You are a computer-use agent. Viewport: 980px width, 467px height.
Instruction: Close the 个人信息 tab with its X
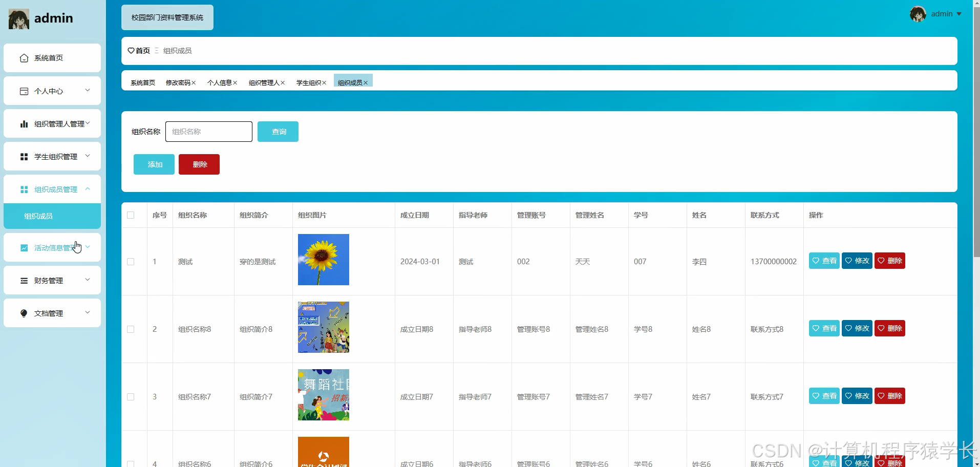click(x=235, y=83)
